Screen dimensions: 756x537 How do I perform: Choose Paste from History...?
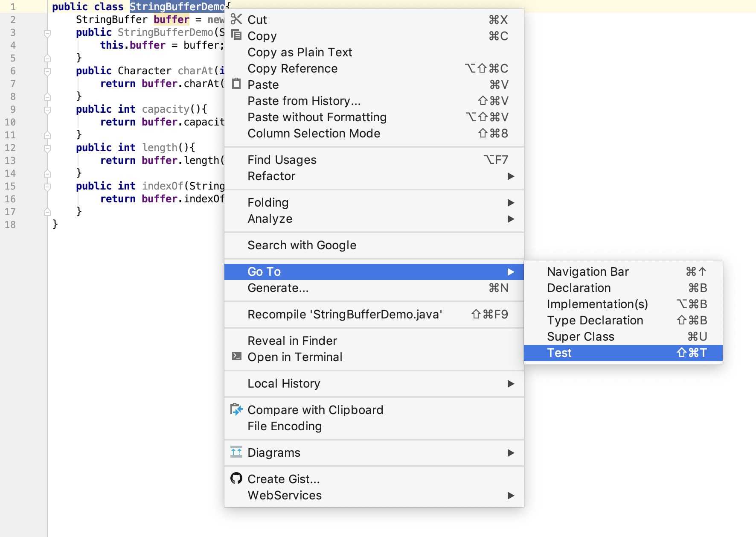click(374, 101)
